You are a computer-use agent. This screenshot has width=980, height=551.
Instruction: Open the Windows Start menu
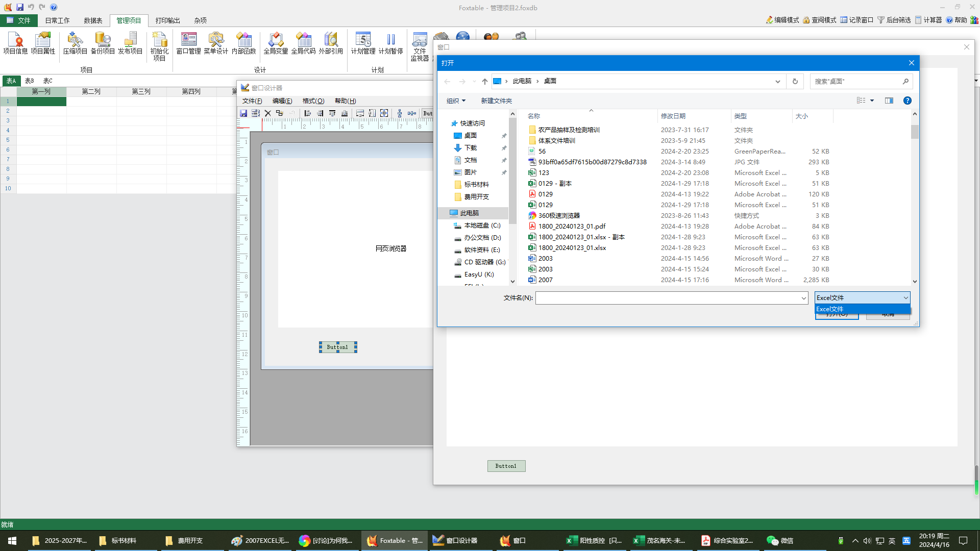[12, 540]
